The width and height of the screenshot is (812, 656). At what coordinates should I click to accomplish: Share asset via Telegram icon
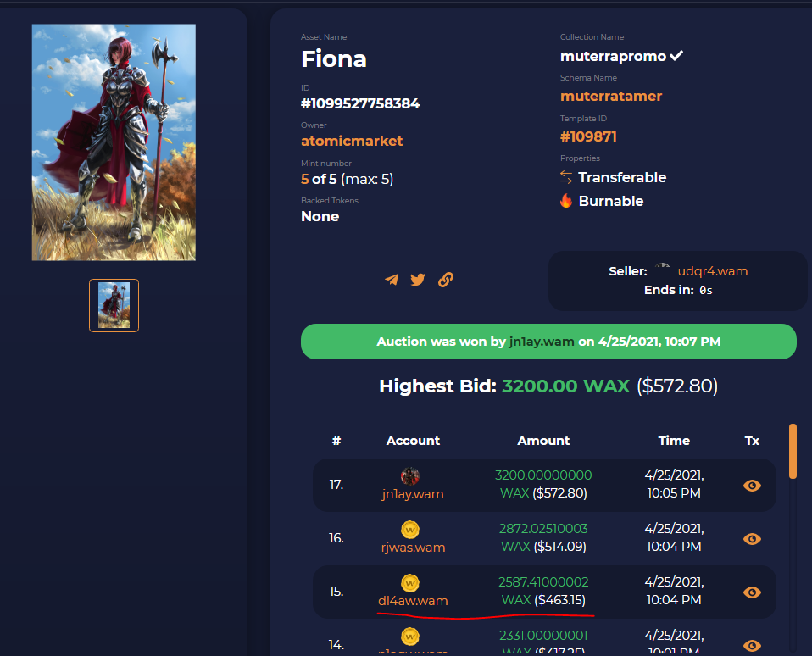point(392,280)
